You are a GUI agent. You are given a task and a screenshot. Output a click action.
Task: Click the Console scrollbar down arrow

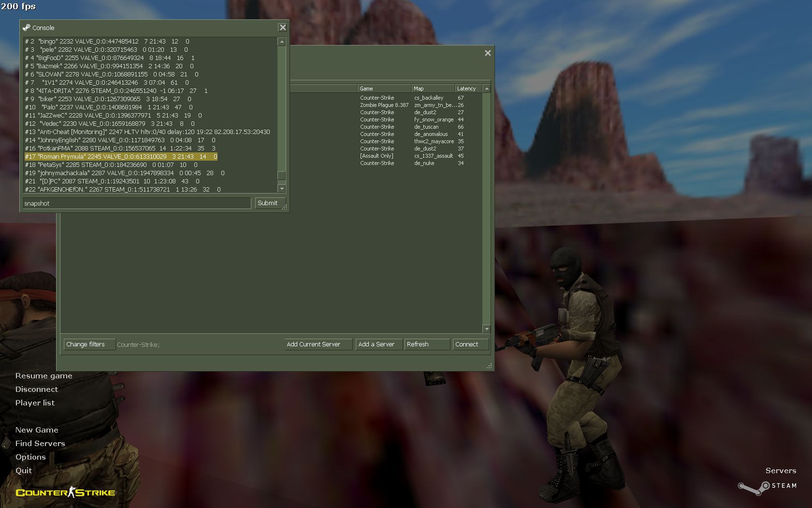coord(282,189)
